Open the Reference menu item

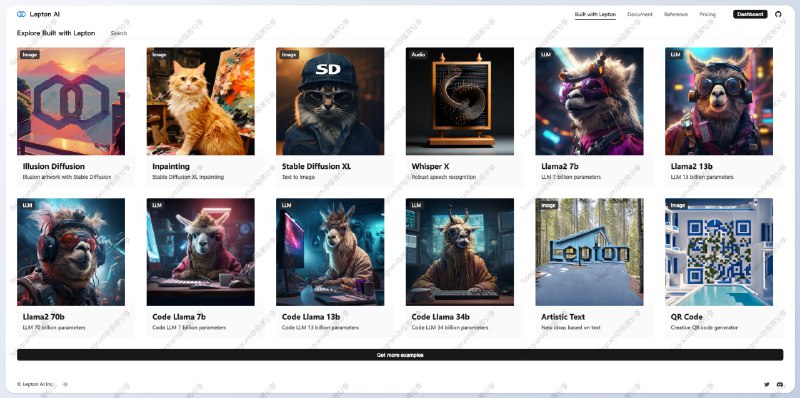tap(676, 14)
